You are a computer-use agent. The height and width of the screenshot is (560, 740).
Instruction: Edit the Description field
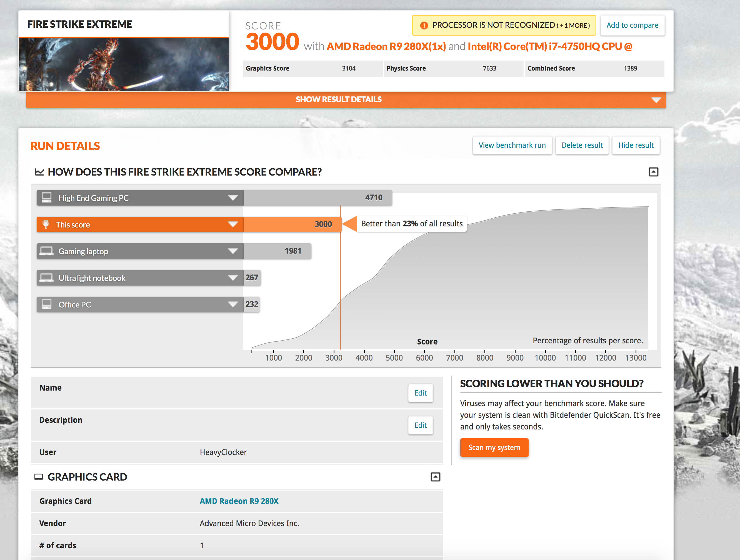(x=421, y=425)
